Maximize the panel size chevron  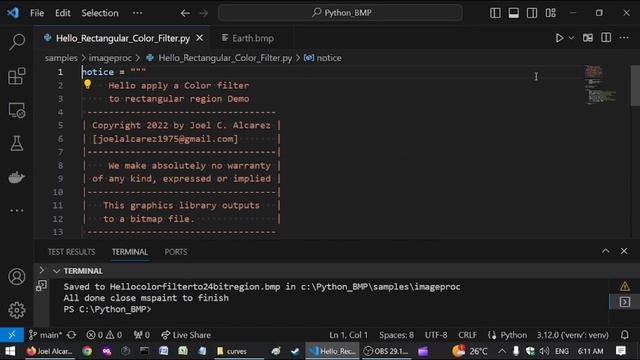tap(606, 251)
